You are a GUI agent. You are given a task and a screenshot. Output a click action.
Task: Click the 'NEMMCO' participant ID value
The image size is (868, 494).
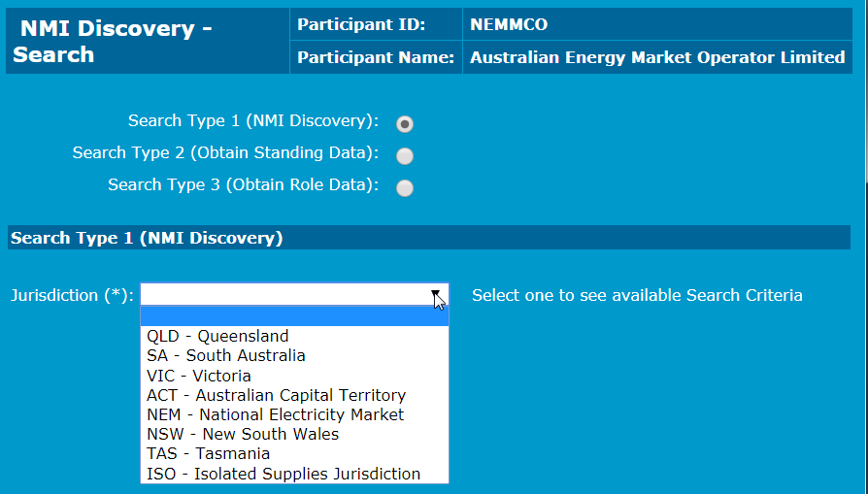click(x=509, y=24)
